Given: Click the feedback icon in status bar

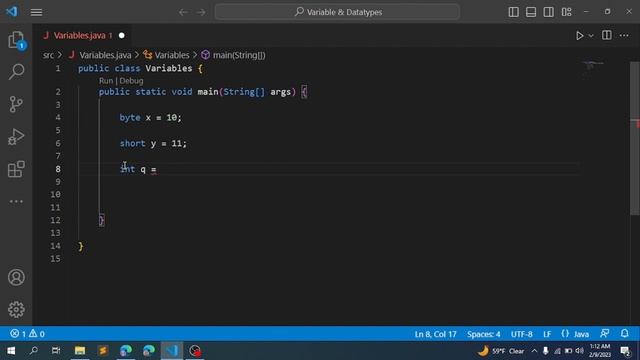Looking at the screenshot, I should tap(604, 334).
